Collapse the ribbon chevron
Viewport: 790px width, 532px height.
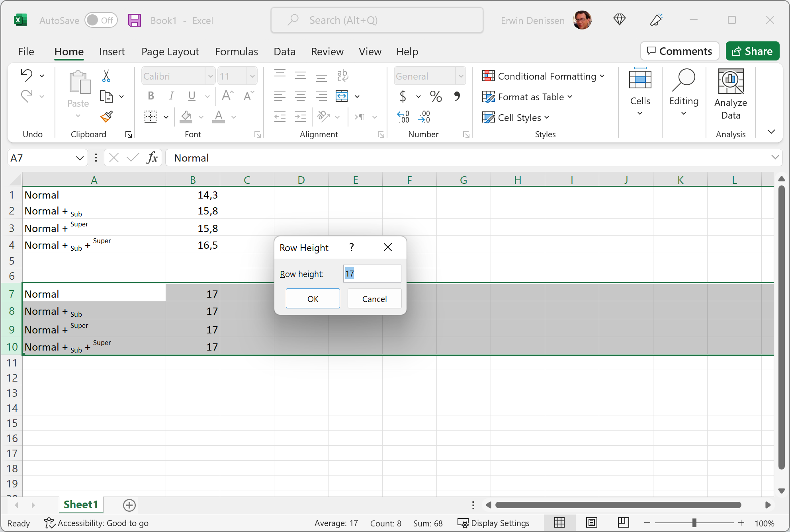771,132
